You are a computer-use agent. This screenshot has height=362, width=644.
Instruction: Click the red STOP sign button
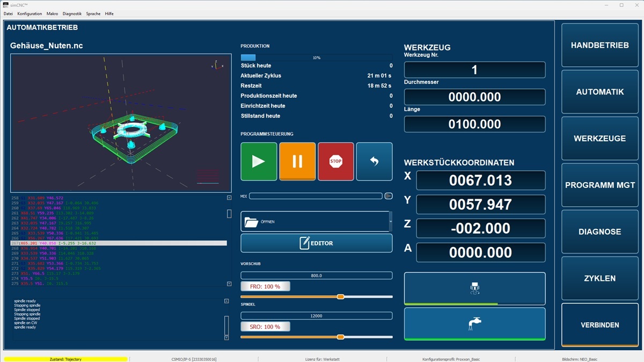coord(336,161)
